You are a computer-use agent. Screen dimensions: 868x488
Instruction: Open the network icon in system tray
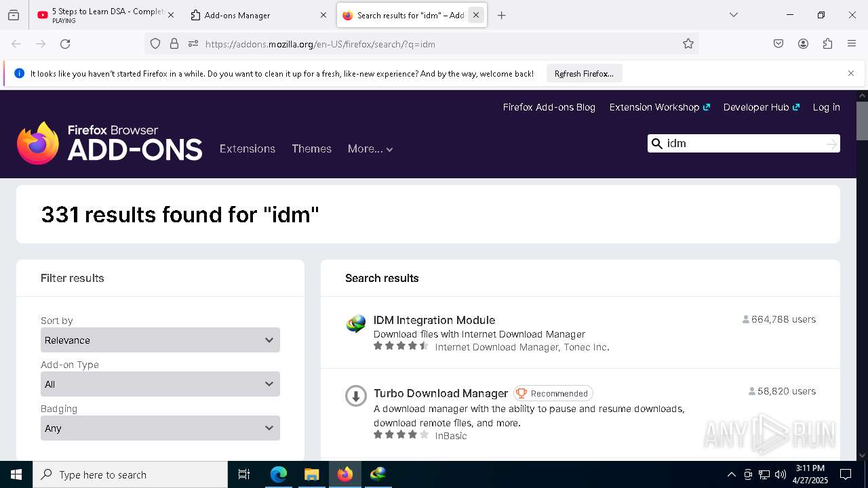764,474
